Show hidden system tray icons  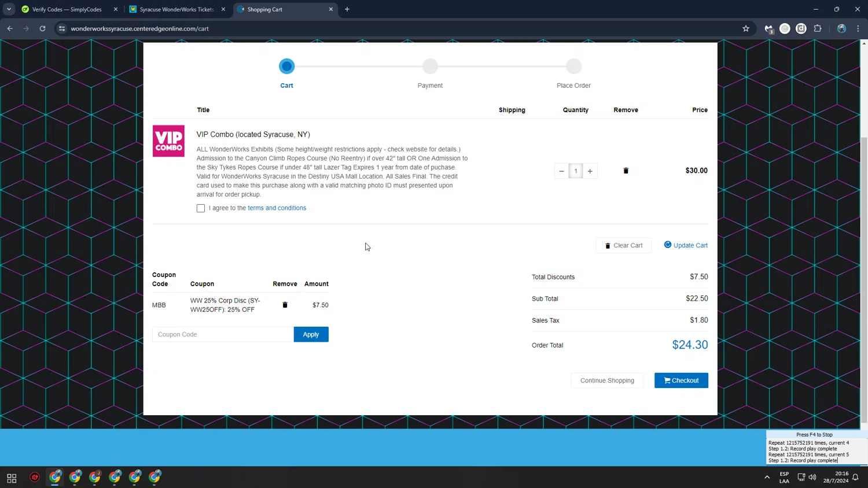point(767,477)
